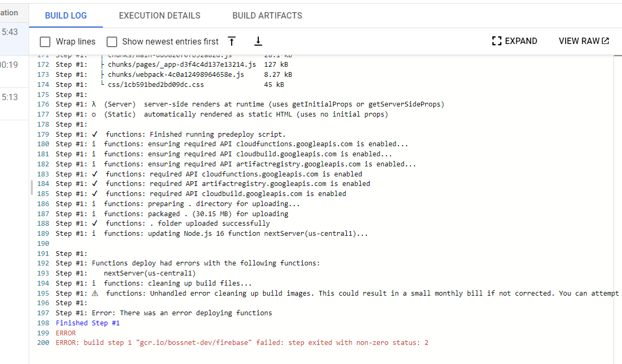Select the BUILD LOG tab

click(66, 15)
